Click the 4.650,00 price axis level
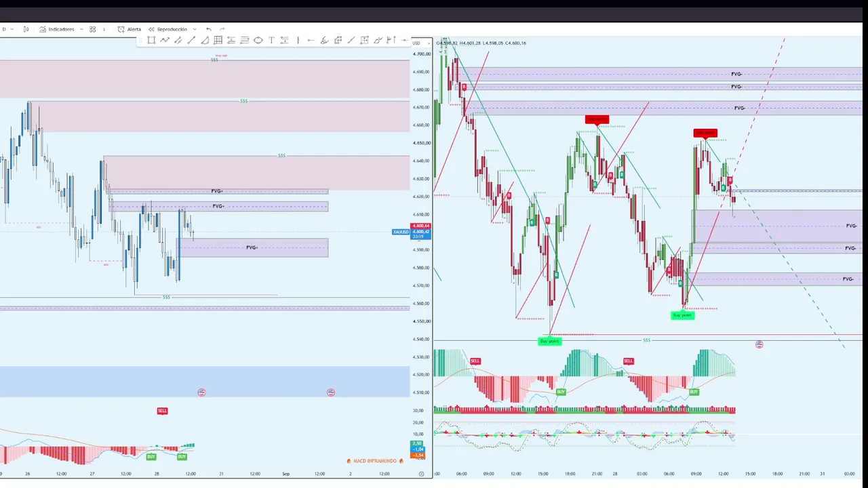Screen dimensions: 868x488 [422, 143]
